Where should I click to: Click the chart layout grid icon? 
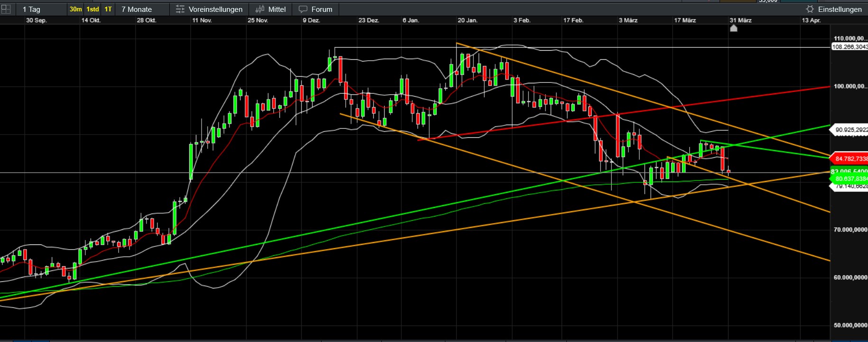click(x=6, y=9)
